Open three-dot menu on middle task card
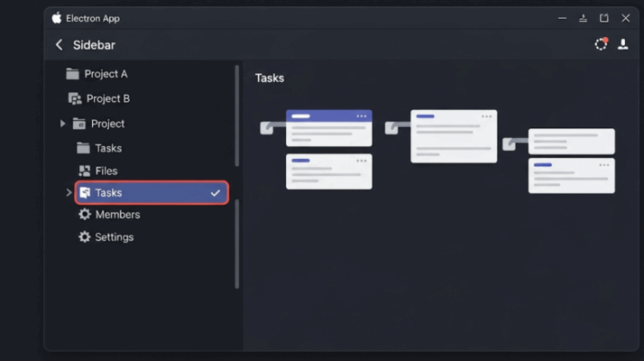644x361 pixels. point(487,116)
